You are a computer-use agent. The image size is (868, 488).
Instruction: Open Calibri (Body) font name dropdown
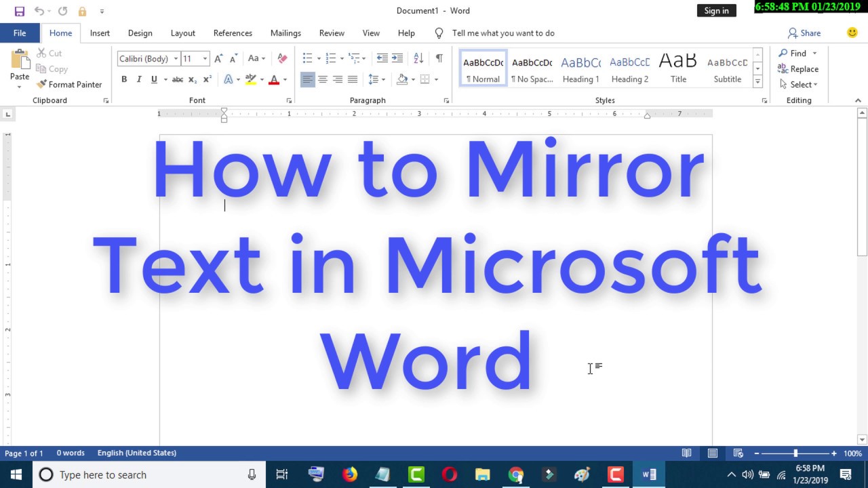176,59
